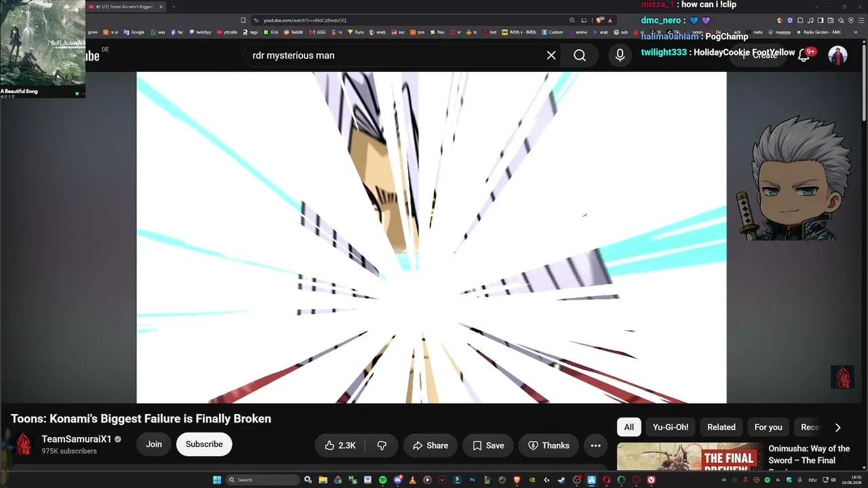Open the Kick bookmark
868x488 pixels.
click(271, 32)
